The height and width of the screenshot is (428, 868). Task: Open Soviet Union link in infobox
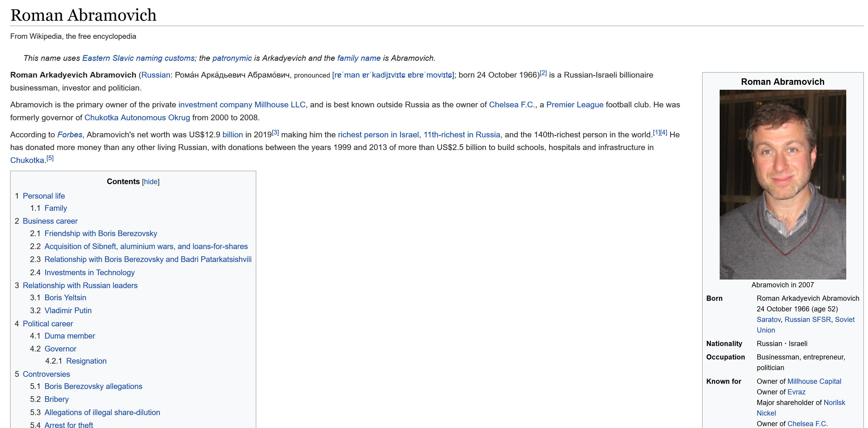tap(806, 325)
